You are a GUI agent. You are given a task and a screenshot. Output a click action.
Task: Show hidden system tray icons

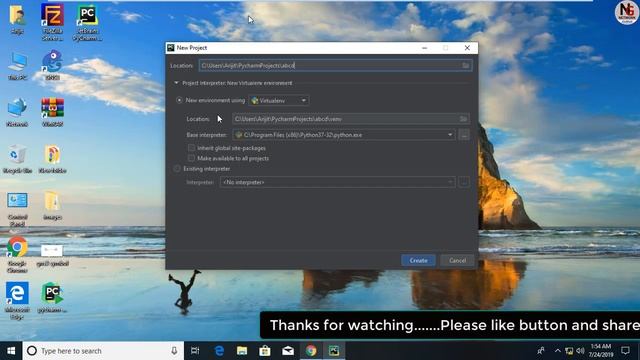[x=557, y=351]
